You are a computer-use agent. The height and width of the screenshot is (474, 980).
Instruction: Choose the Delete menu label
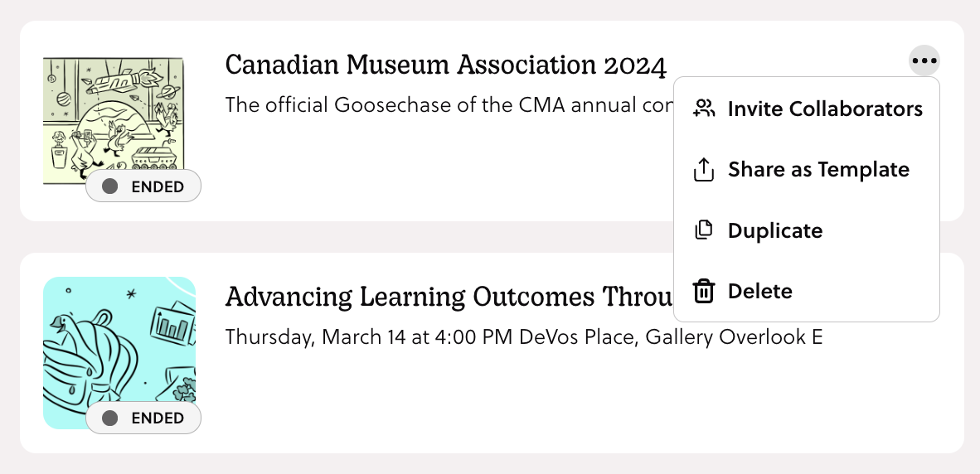[x=759, y=292]
